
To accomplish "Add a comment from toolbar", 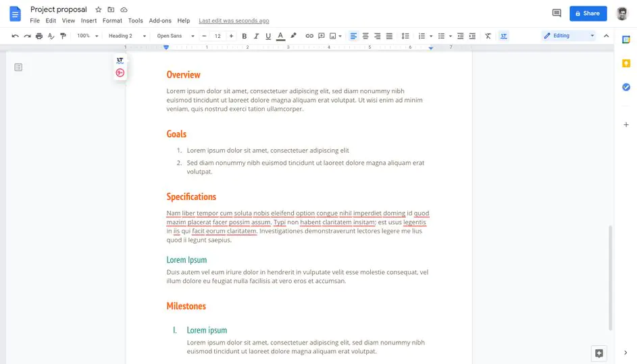I will [322, 36].
